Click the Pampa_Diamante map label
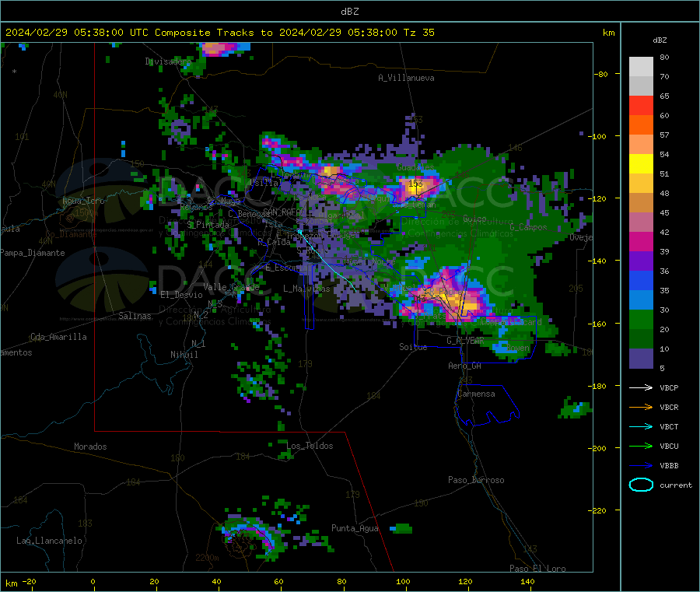Image resolution: width=700 pixels, height=592 pixels. pos(33,253)
